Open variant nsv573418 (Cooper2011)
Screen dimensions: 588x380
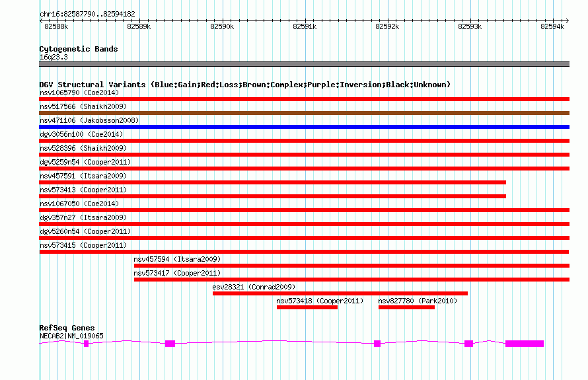320,301
